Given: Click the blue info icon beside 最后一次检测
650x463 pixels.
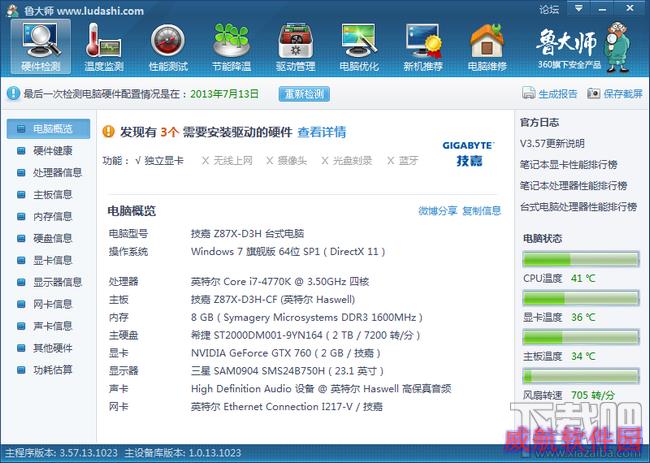Looking at the screenshot, I should pyautogui.click(x=13, y=94).
